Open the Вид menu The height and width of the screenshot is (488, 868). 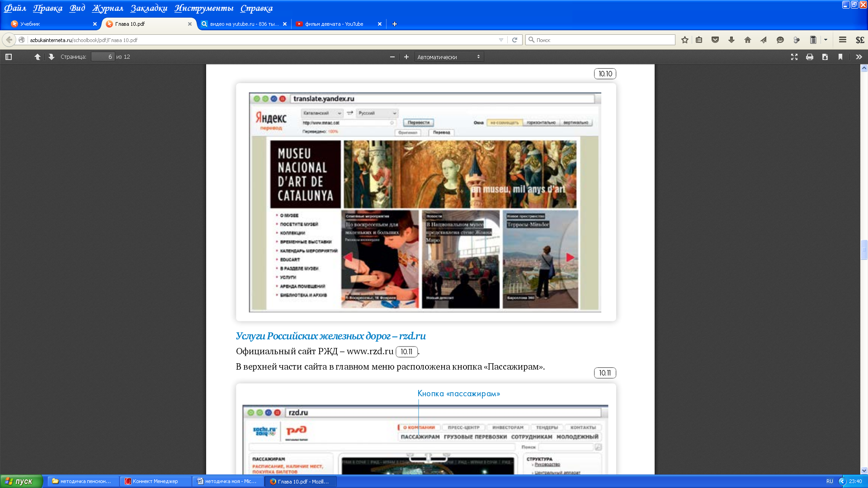click(77, 8)
